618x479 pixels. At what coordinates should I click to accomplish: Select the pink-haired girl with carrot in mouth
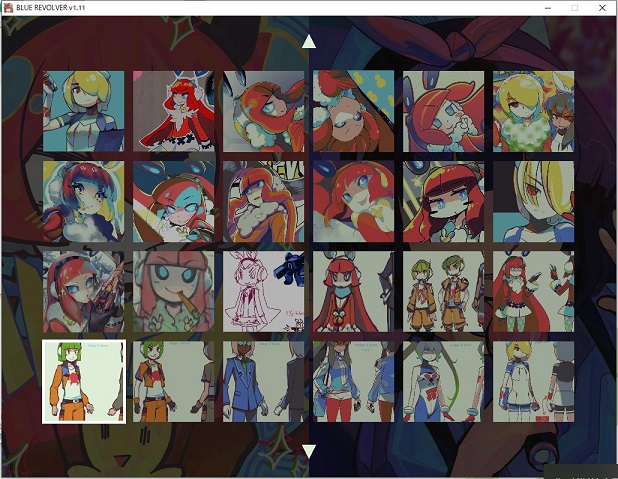[173, 292]
